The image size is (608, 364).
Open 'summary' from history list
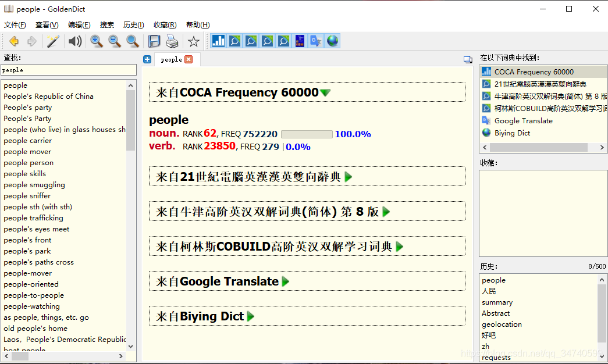point(497,302)
